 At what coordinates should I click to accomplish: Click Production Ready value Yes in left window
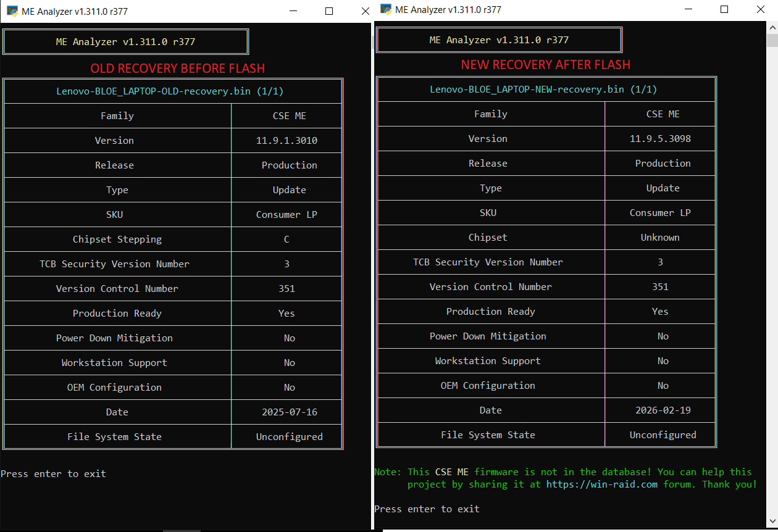tap(287, 314)
